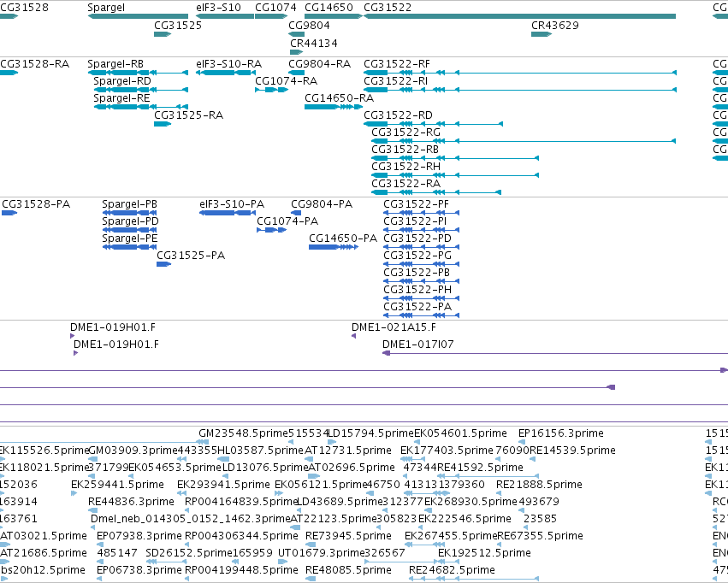This screenshot has height=583, width=728.
Task: Open the GM03909.3prime EST label
Action: (133, 450)
